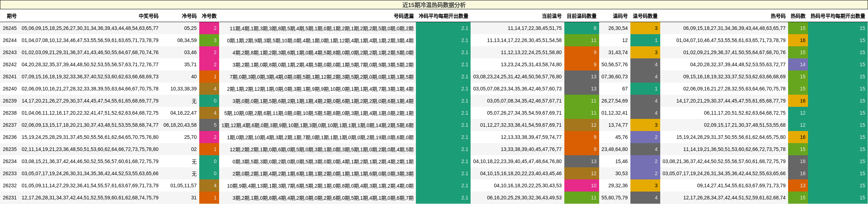The width and height of the screenshot is (868, 204).
Task: Select current warm numbers 11,14,17,22,38,45,51,75
Action: [535, 28]
